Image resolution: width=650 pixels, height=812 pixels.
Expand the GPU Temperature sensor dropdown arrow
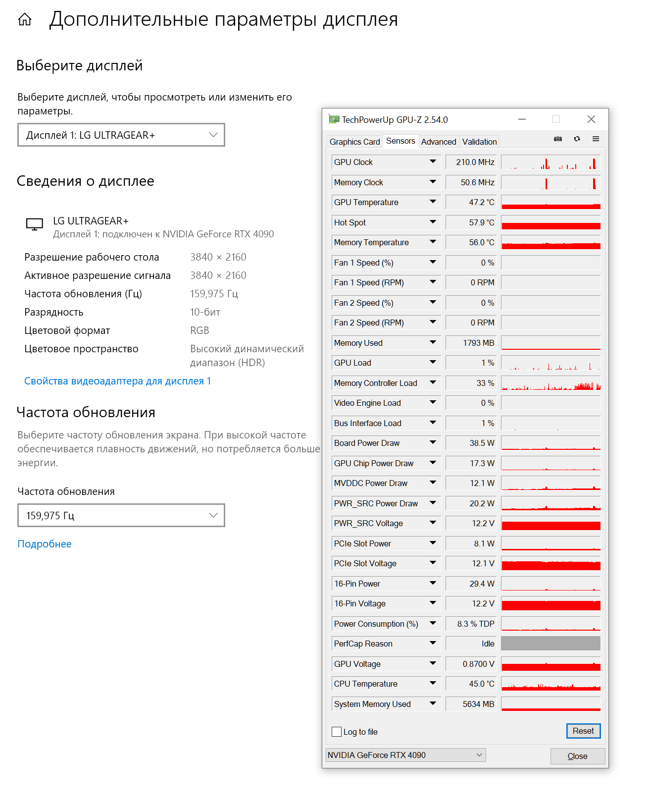click(x=433, y=202)
